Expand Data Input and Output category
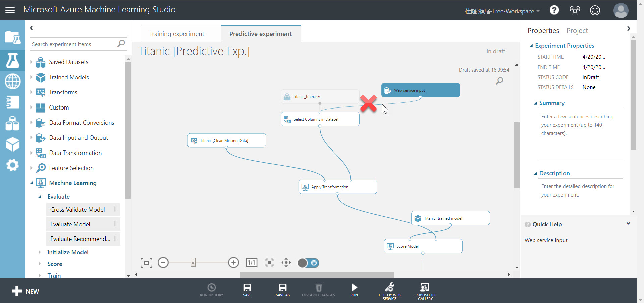Viewport: 644px width, 303px height. click(x=31, y=137)
